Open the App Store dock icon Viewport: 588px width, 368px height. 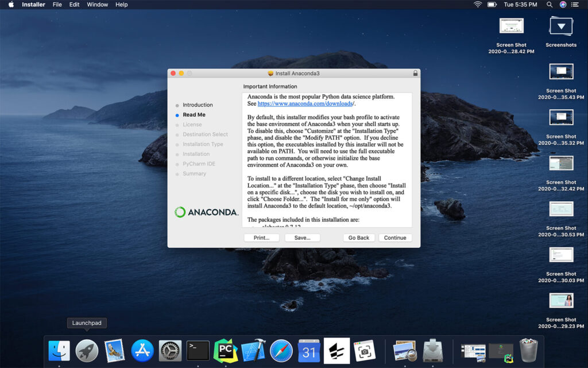click(142, 351)
